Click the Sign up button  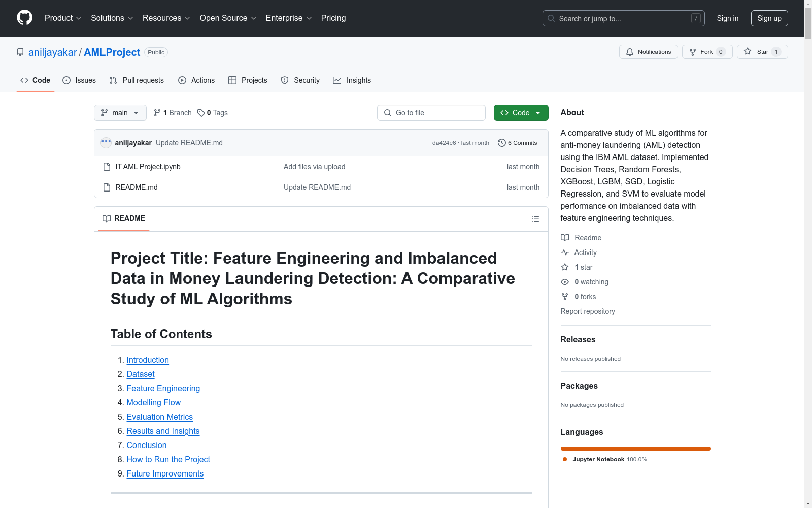click(x=769, y=18)
